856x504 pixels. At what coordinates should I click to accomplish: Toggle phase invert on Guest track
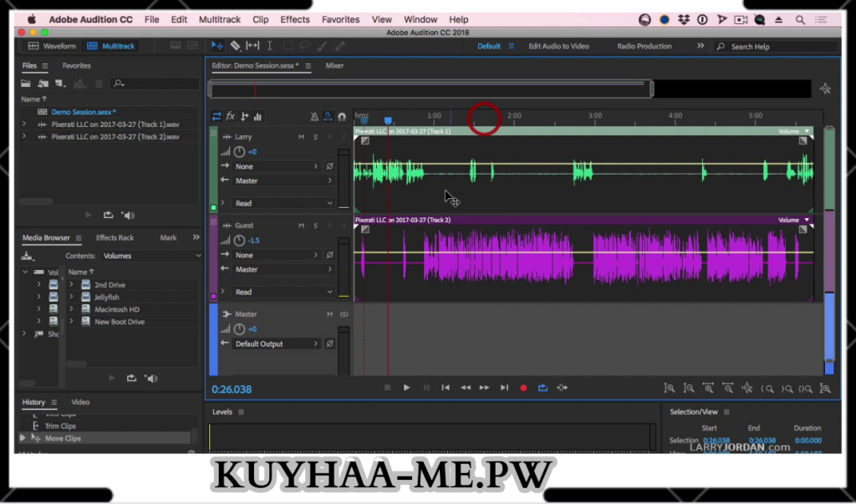click(x=329, y=255)
